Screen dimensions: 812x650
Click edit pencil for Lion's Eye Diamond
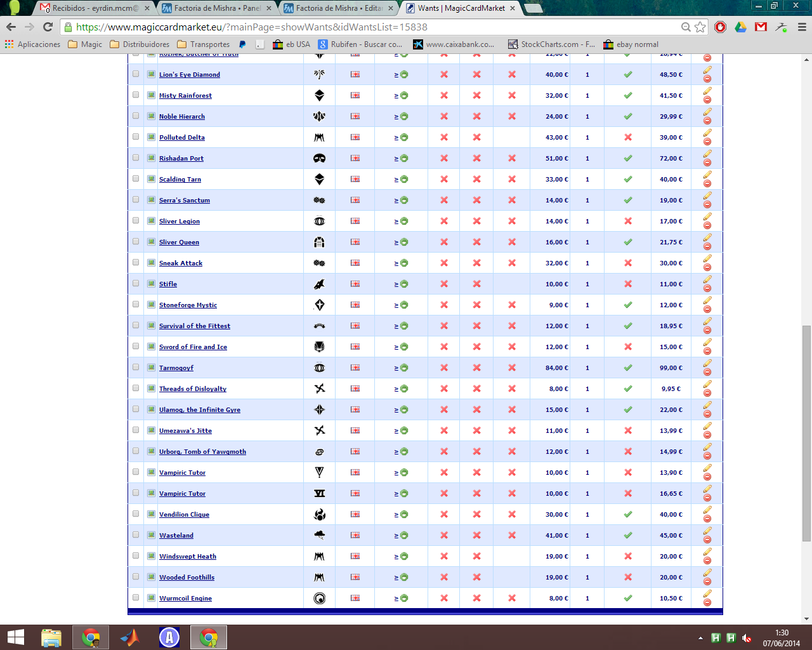pos(707,70)
